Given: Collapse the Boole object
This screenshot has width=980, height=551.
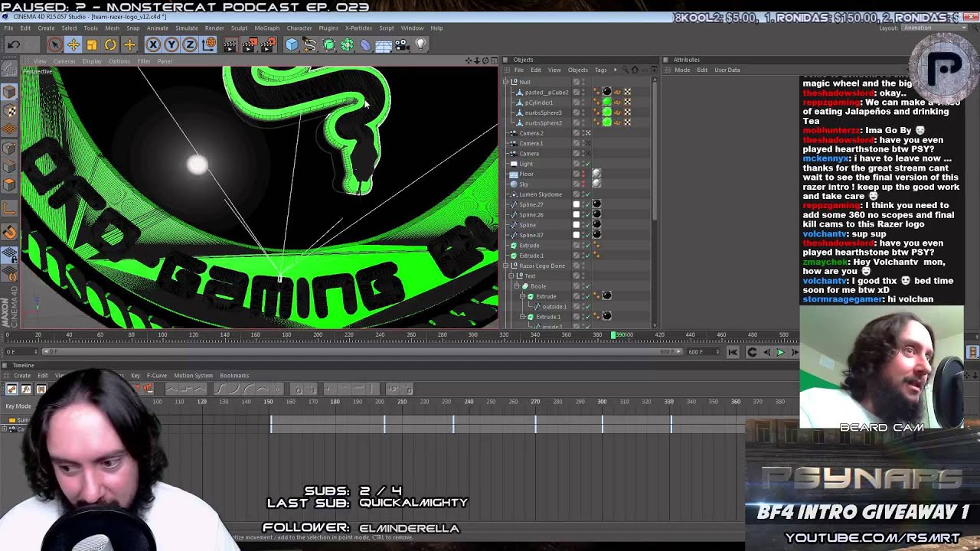Looking at the screenshot, I should click(x=518, y=286).
